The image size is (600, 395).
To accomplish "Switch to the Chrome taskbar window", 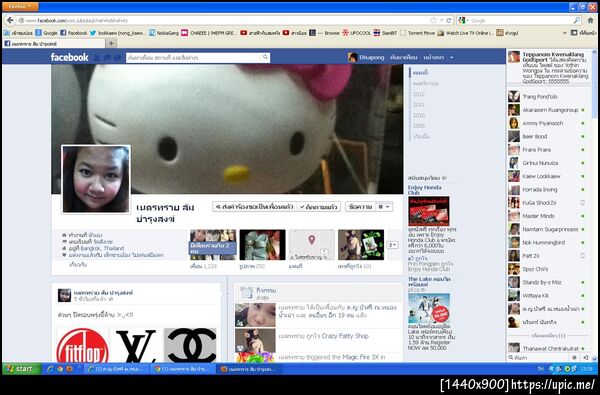I will (x=183, y=369).
